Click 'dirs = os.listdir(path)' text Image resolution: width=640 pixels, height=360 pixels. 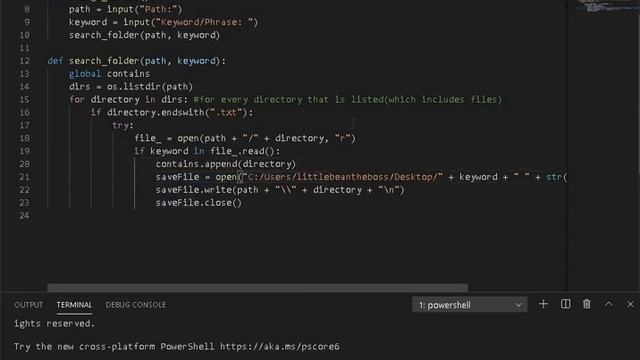(131, 87)
